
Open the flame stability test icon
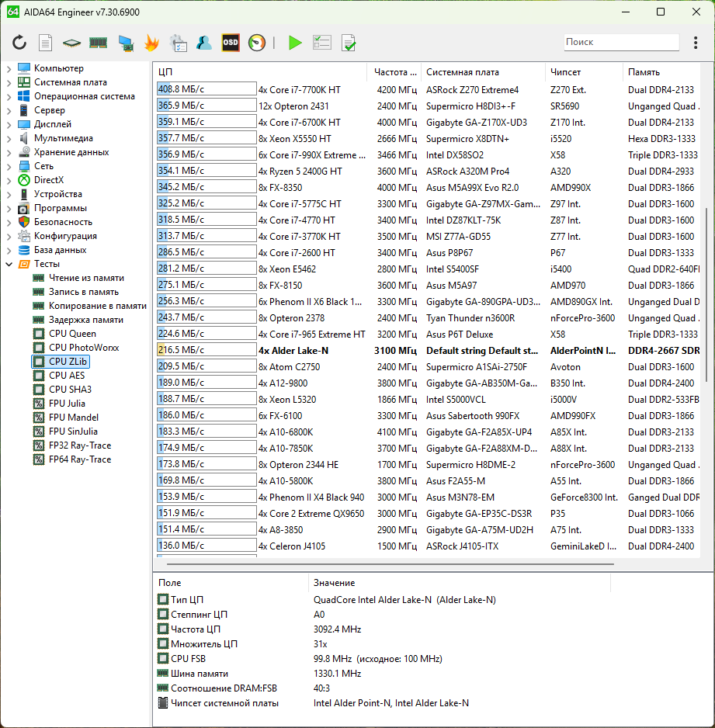(151, 43)
